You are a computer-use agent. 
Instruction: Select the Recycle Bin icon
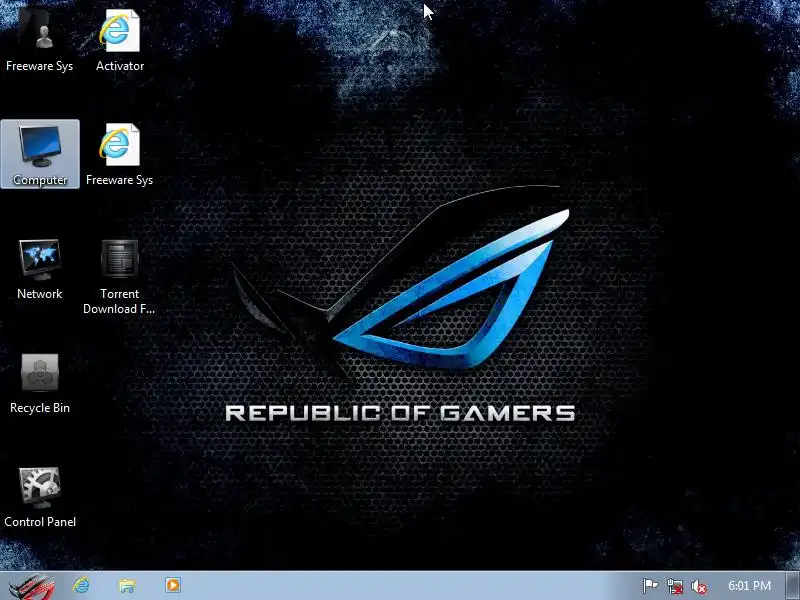(x=40, y=383)
